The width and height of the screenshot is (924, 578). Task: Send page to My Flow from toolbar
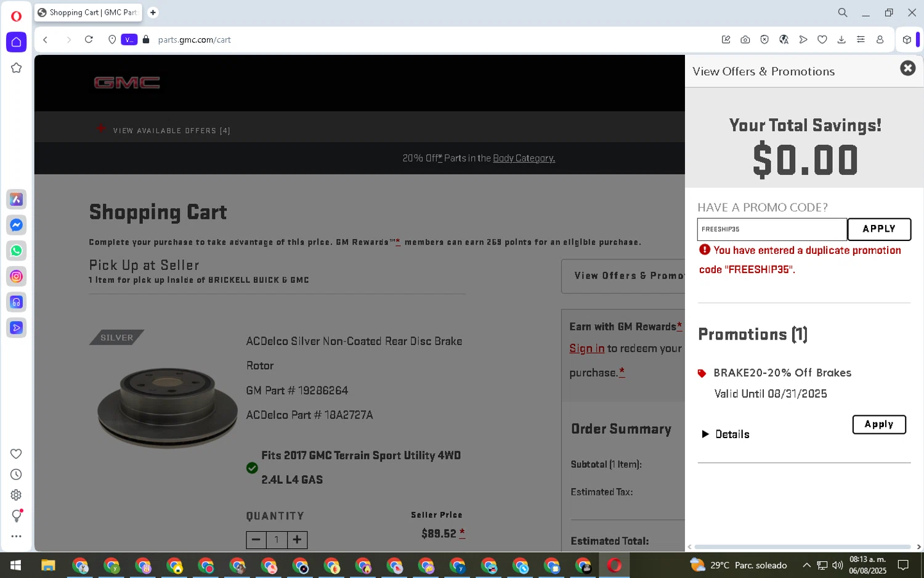pos(803,39)
